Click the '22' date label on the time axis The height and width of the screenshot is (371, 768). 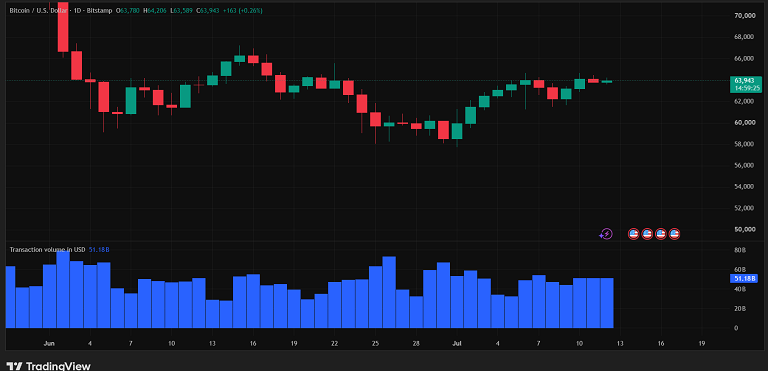coord(334,344)
